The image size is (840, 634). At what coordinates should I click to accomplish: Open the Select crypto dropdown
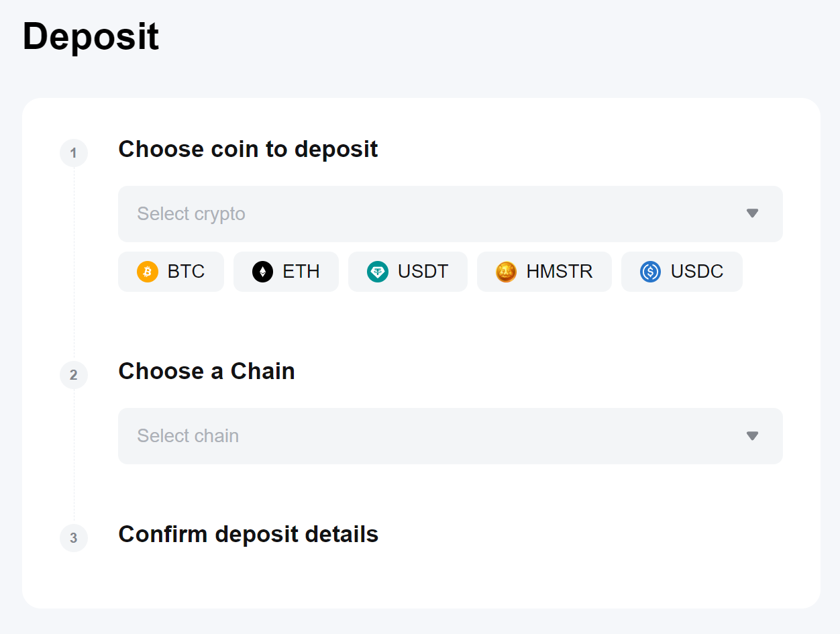click(x=450, y=213)
